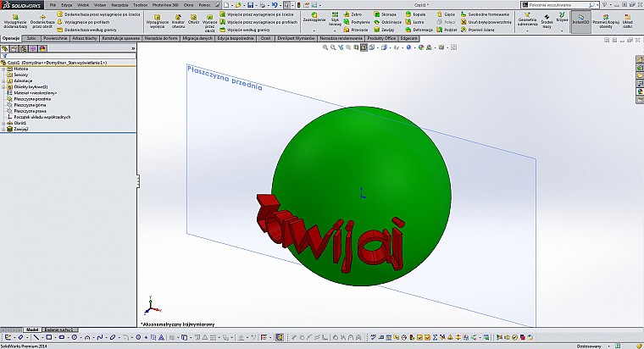
Task: Select Płaszczyzna górna in tree
Action: pos(30,105)
